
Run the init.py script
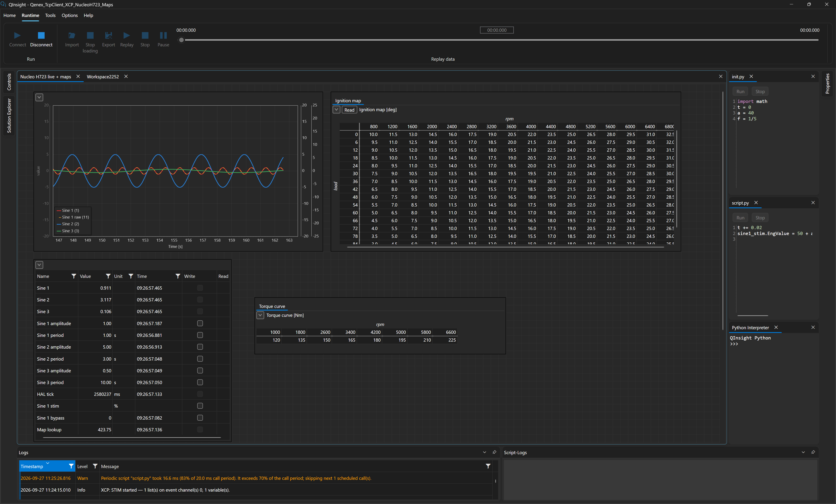pyautogui.click(x=740, y=92)
